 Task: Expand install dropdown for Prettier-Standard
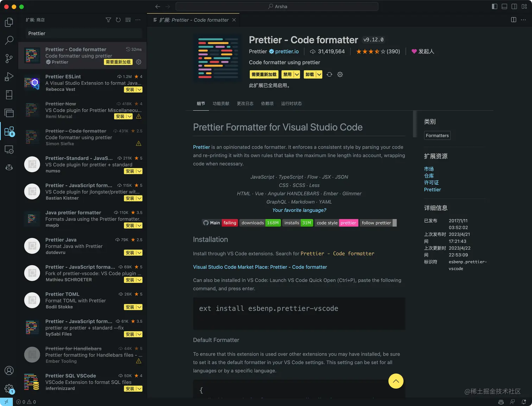[139, 171]
